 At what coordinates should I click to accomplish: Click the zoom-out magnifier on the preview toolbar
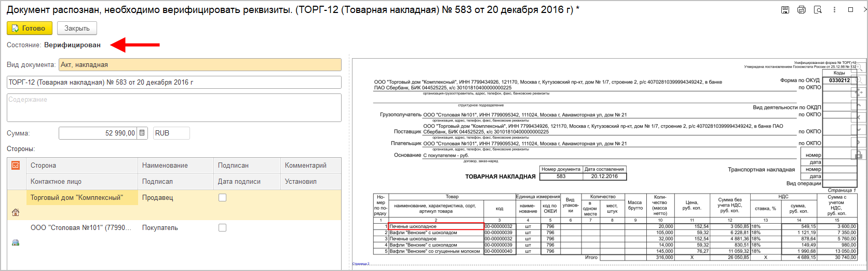858,80
